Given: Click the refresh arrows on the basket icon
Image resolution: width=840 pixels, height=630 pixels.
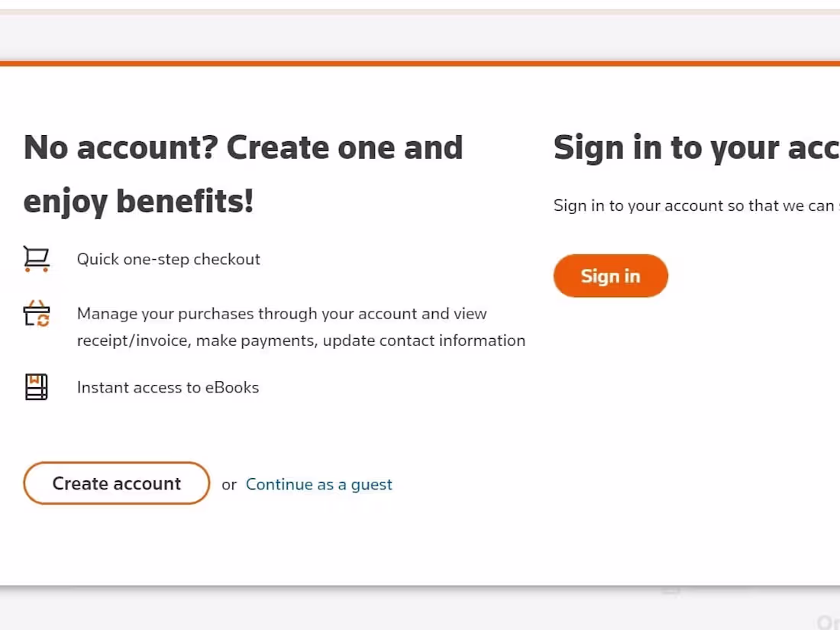Looking at the screenshot, I should click(x=42, y=321).
